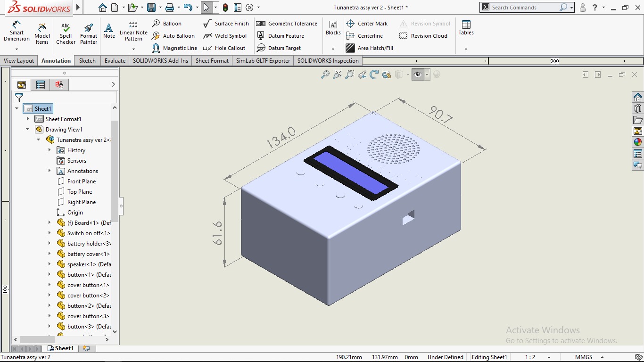Add a Center Mark
644x362 pixels.
click(x=367, y=24)
